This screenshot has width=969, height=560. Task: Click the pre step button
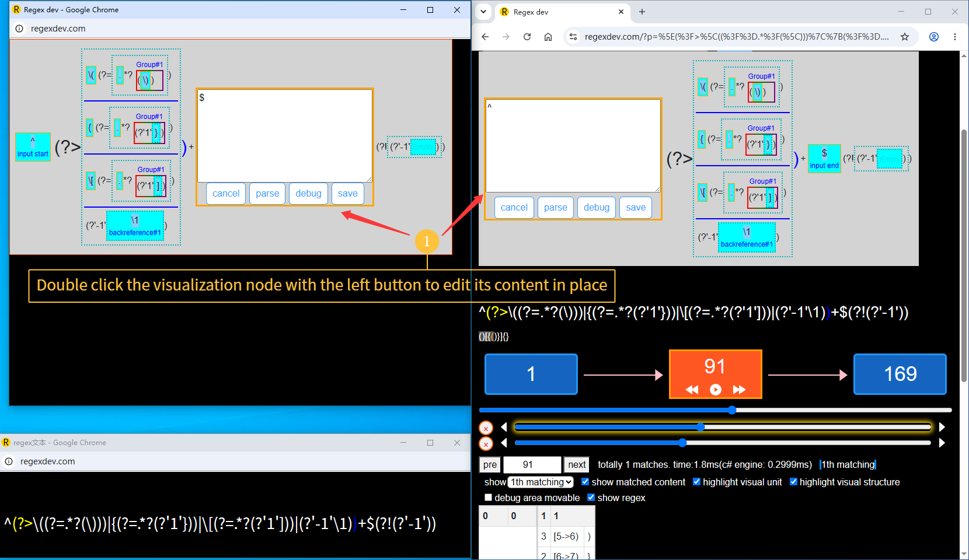pyautogui.click(x=490, y=465)
